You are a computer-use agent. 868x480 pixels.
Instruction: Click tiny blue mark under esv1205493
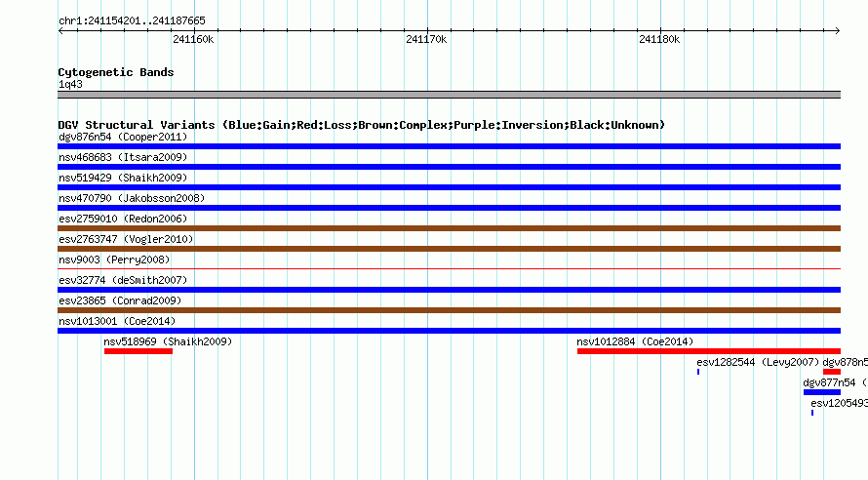coord(812,413)
